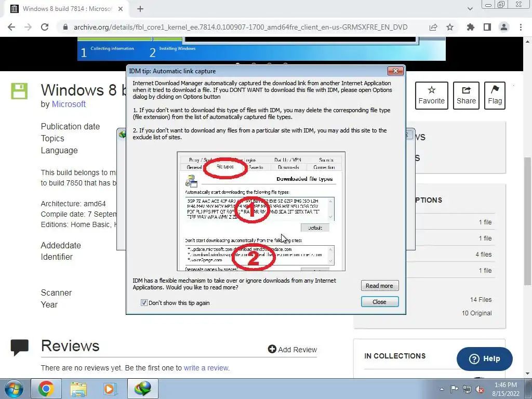532x399 pixels.
Task: Click the Reviews speech bubble icon
Action: coord(20,347)
